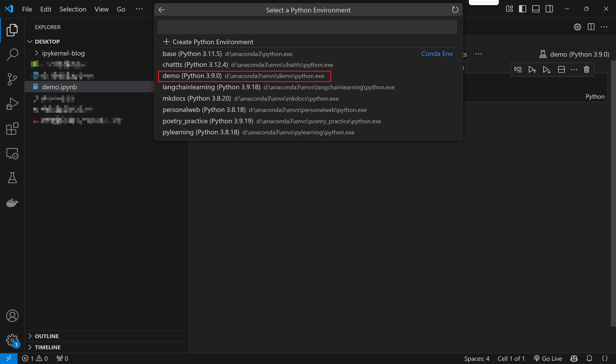Screen dimensions: 616x364
Task: Open the Extensions view
Action: coord(12,129)
